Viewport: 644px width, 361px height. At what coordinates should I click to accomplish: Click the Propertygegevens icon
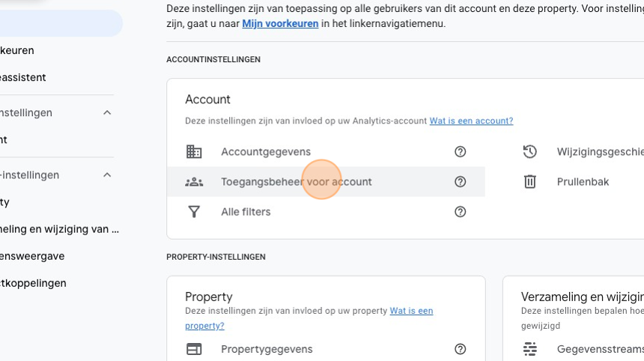194,349
